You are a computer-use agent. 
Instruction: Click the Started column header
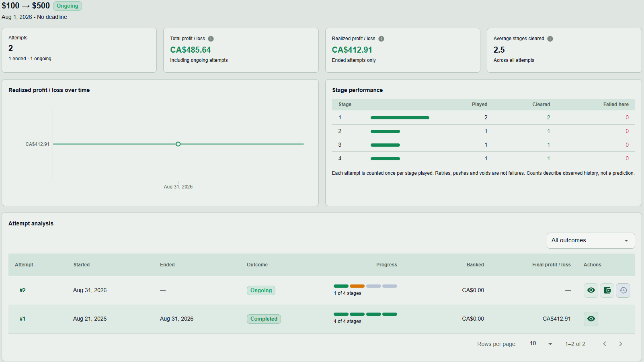pos(82,265)
